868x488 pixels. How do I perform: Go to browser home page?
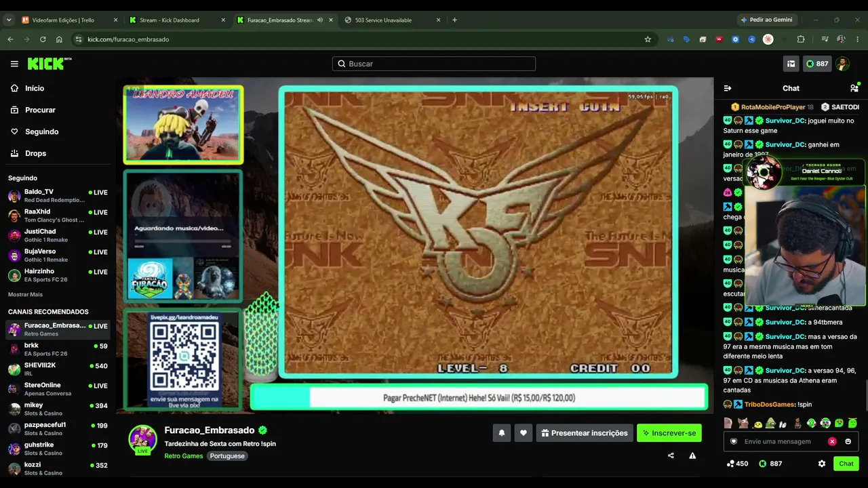point(59,39)
